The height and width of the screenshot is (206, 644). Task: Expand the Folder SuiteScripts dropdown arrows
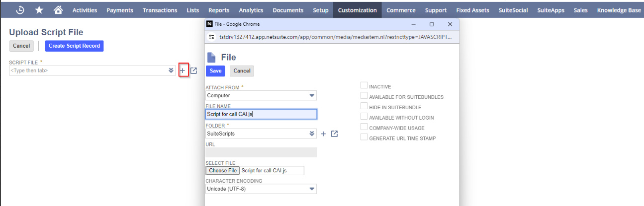click(312, 134)
